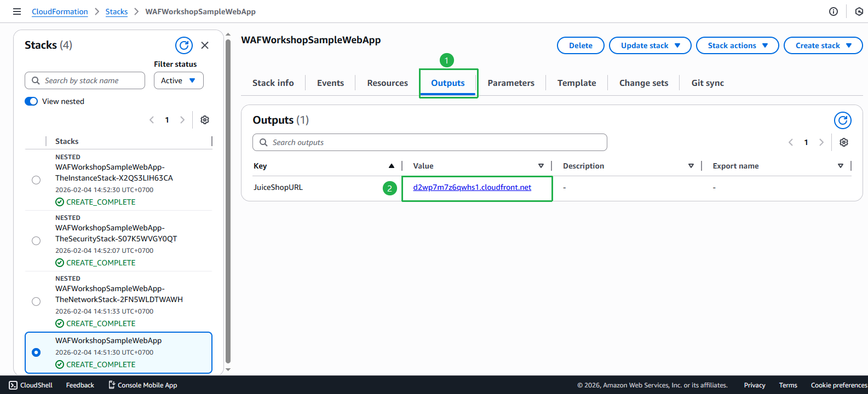Click the JuiceShopURL key cell
This screenshot has width=868, height=394.
pyautogui.click(x=278, y=187)
